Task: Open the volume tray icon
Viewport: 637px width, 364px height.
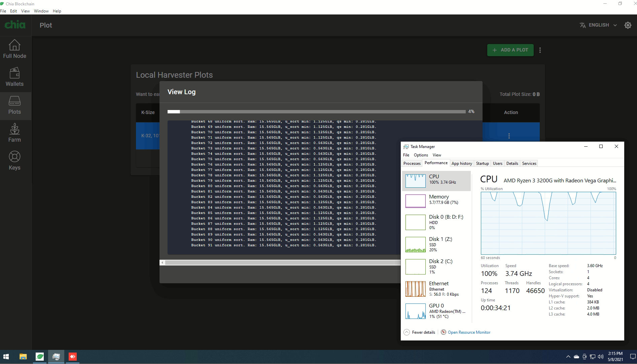Action: pos(601,357)
